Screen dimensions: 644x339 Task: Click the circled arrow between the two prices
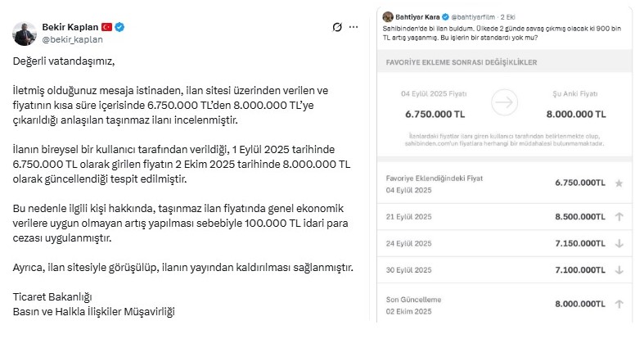click(x=507, y=102)
